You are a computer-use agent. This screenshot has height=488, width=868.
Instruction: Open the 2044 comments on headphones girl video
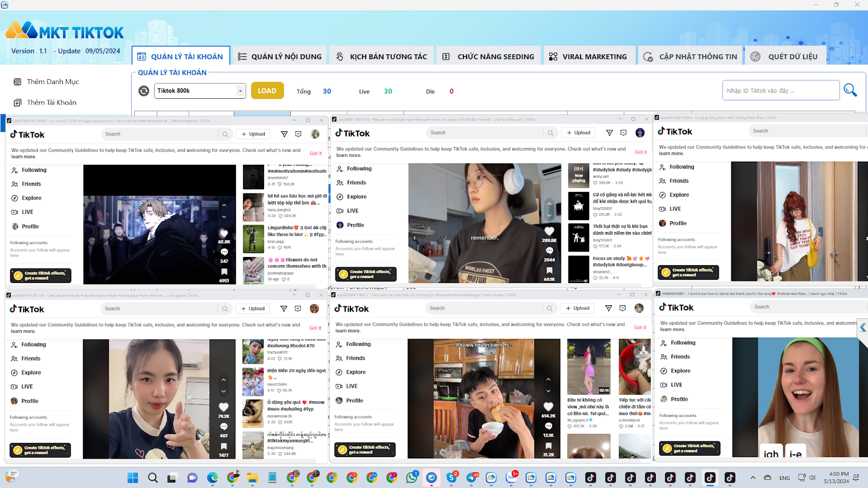549,251
